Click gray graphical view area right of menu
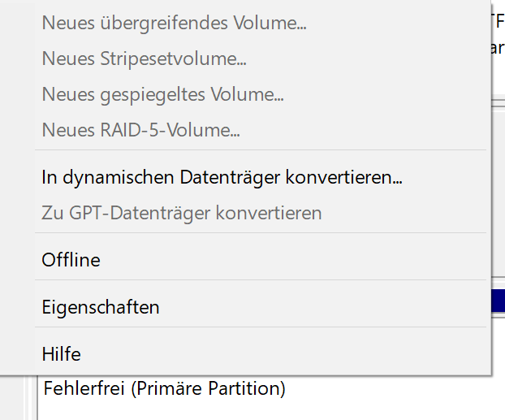The height and width of the screenshot is (420, 505). click(499, 193)
